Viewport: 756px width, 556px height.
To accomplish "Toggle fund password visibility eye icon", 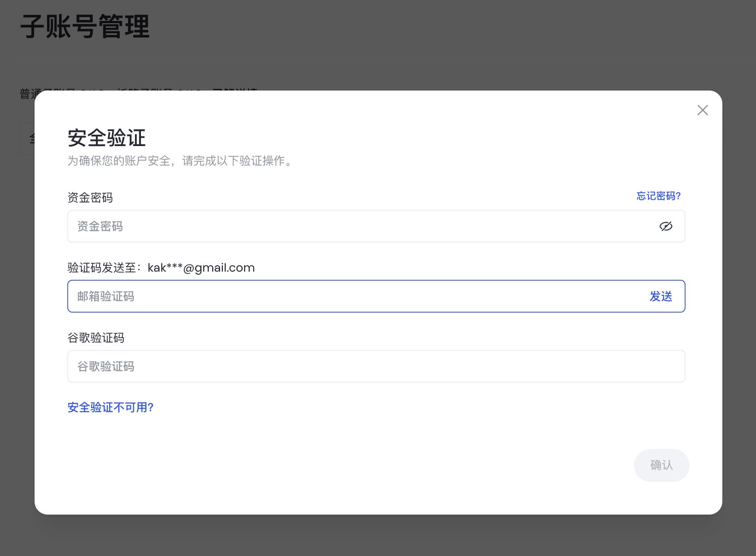I will pos(665,227).
